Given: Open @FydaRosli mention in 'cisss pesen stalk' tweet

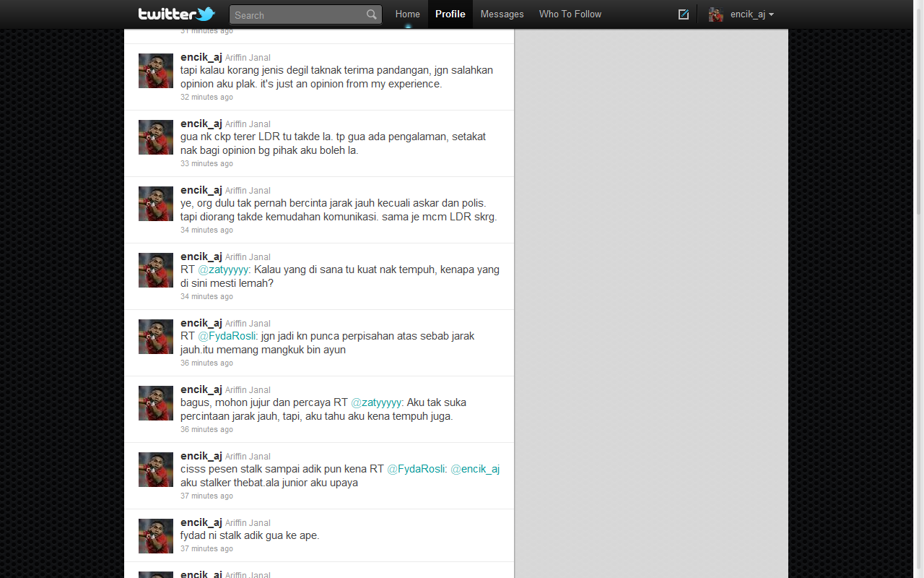Looking at the screenshot, I should point(416,469).
